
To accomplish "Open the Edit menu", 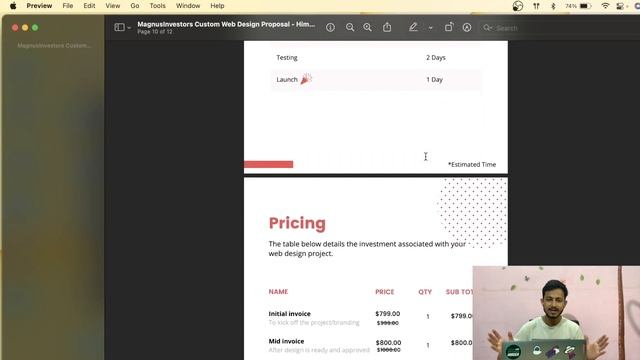I will tap(89, 6).
